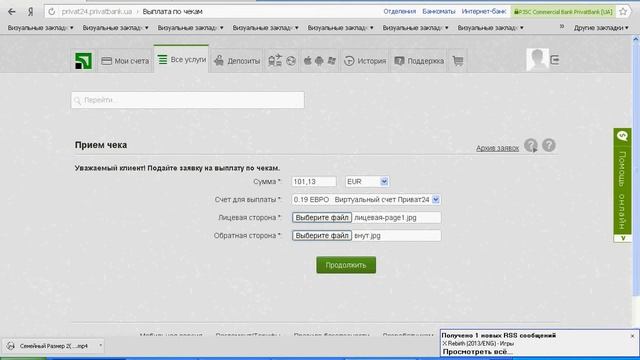Open the Мои счета tab

pos(125,61)
